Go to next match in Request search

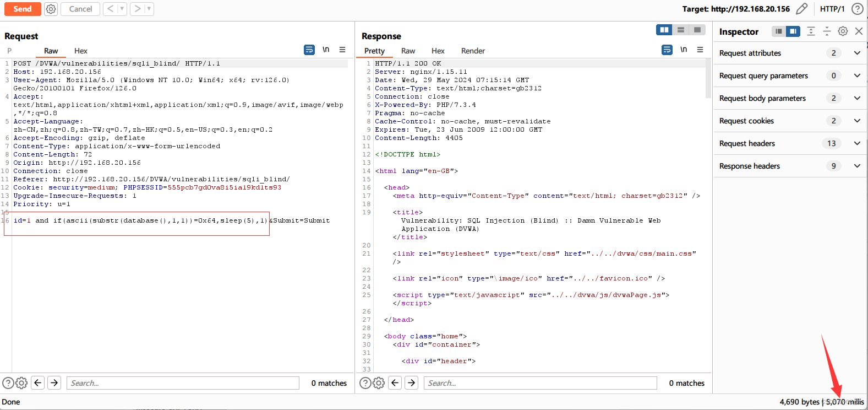click(x=54, y=382)
